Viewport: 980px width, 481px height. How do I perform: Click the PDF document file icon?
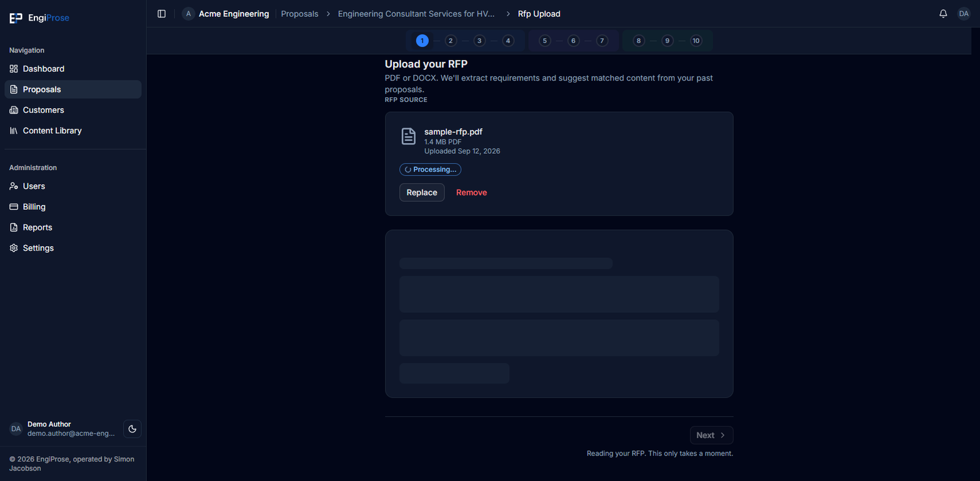point(408,137)
